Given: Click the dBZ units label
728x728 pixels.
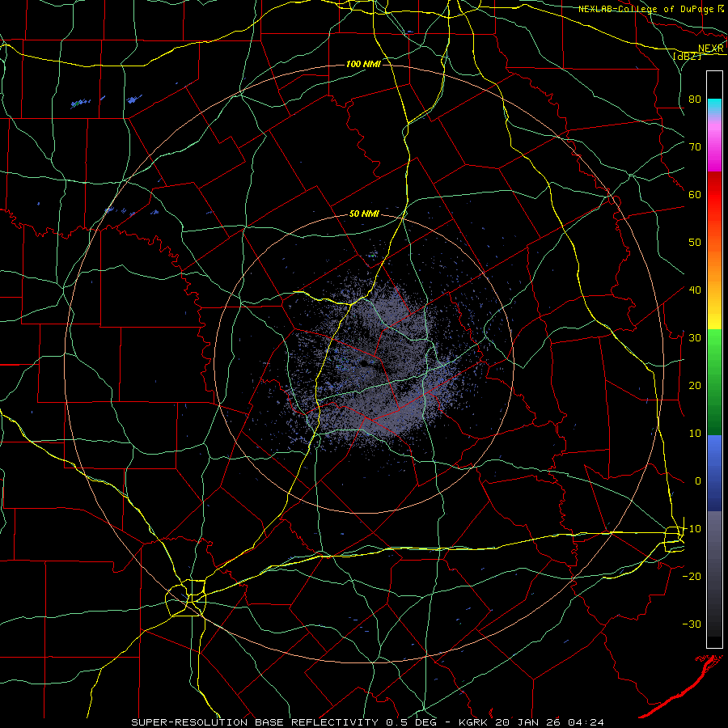Looking at the screenshot, I should click(688, 56).
